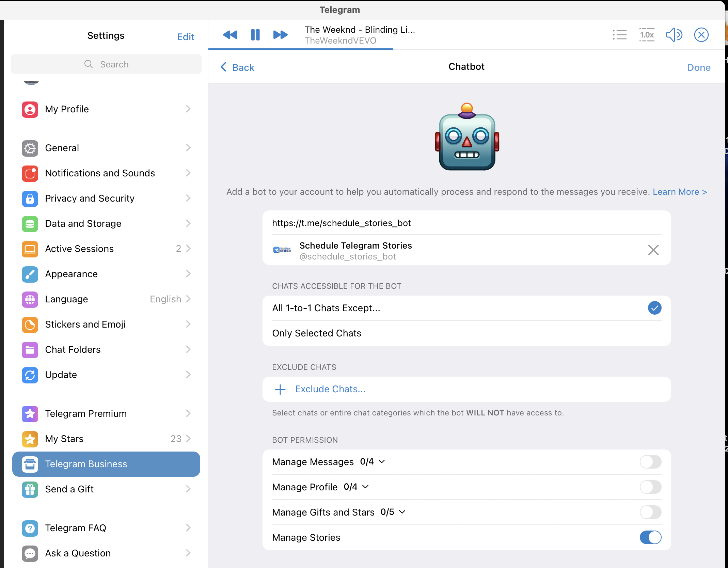Mute the audio player volume

coord(674,35)
